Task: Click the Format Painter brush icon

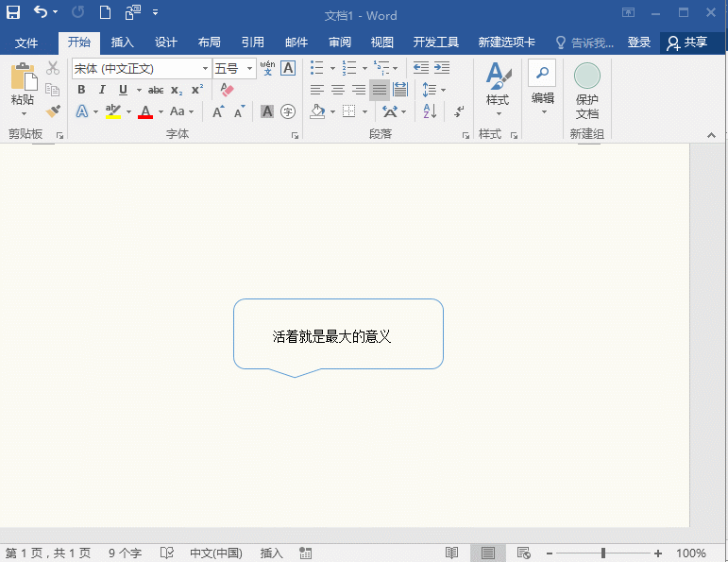Action: [53, 111]
